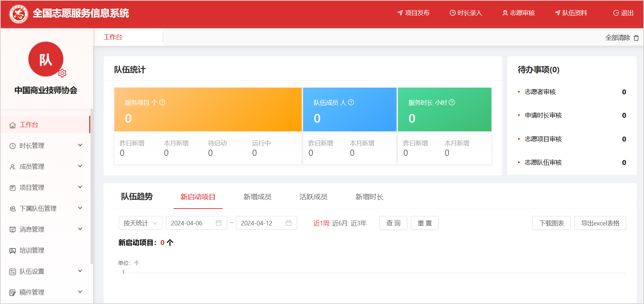Open 项目发布 in the top navigation
Image resolution: width=644 pixels, height=304 pixels.
click(x=413, y=13)
